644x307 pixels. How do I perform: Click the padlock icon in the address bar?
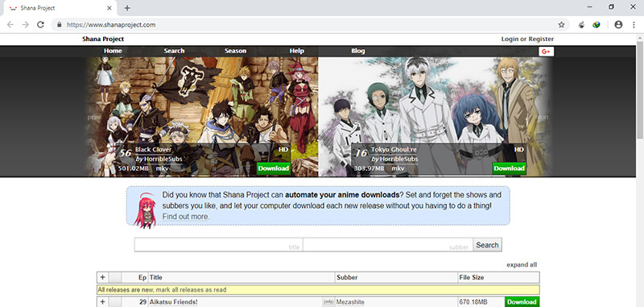tap(59, 25)
